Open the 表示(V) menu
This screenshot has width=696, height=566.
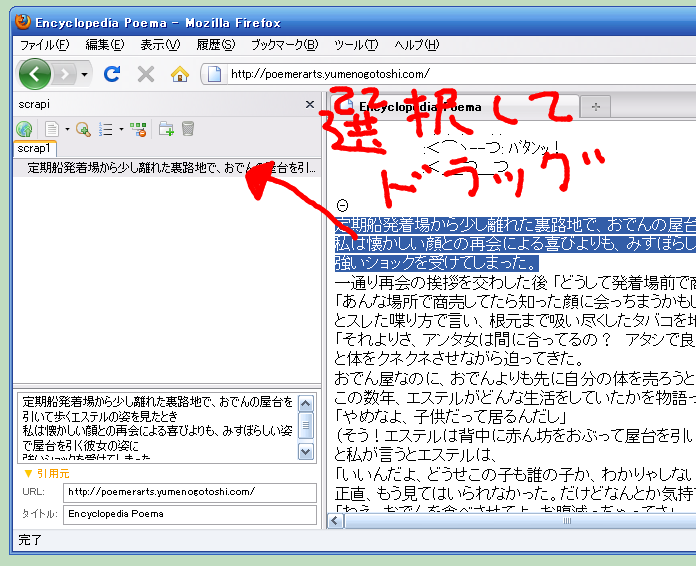(x=160, y=45)
